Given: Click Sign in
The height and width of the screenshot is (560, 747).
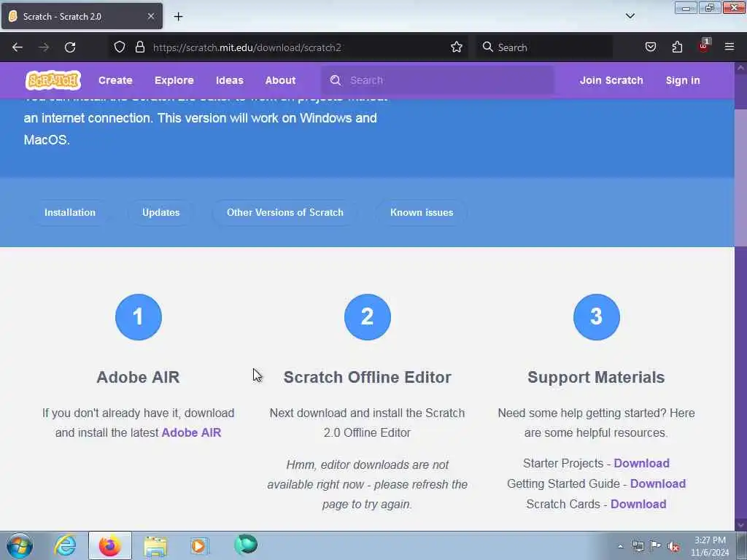Looking at the screenshot, I should [683, 80].
